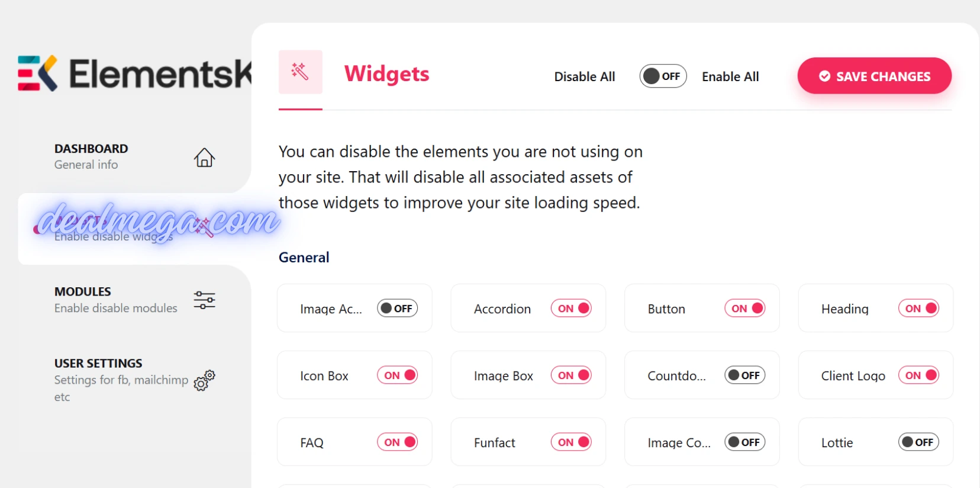This screenshot has width=980, height=488.
Task: Switch off the Heading widget
Action: coord(918,309)
